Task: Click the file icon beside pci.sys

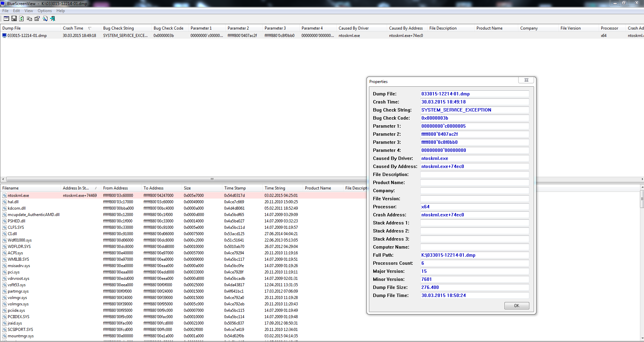Action: (x=4, y=272)
